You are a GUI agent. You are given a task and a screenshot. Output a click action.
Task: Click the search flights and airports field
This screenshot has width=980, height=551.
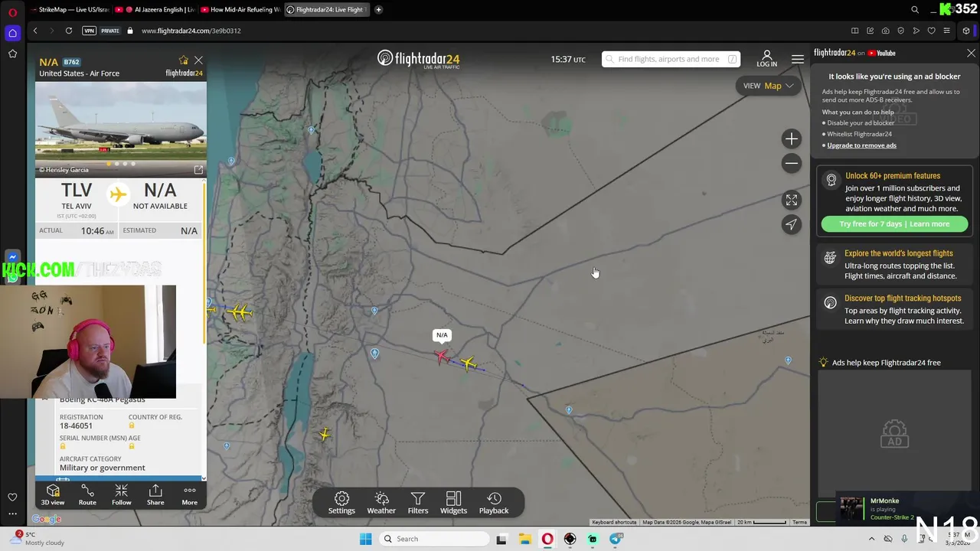(671, 59)
